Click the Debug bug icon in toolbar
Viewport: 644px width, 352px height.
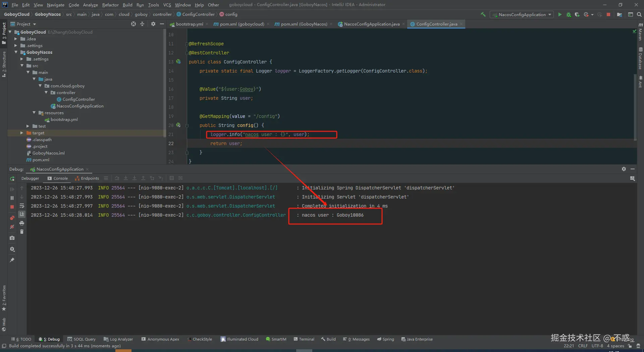point(569,14)
